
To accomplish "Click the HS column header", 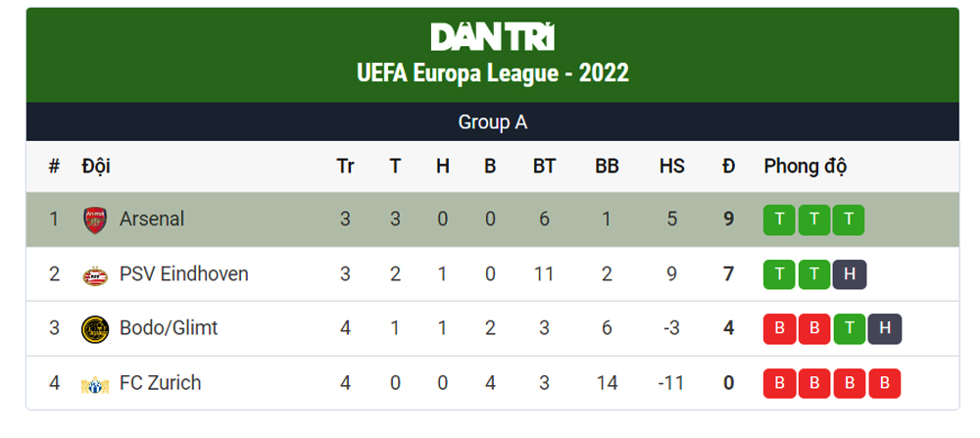I will click(x=671, y=167).
